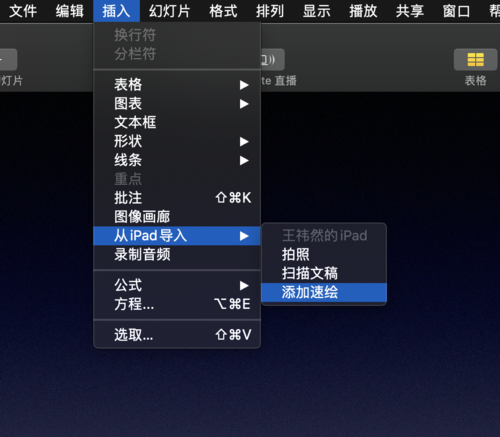This screenshot has height=437, width=500.
Task: Click the Keynote 直播 toolbar icon
Action: click(272, 60)
